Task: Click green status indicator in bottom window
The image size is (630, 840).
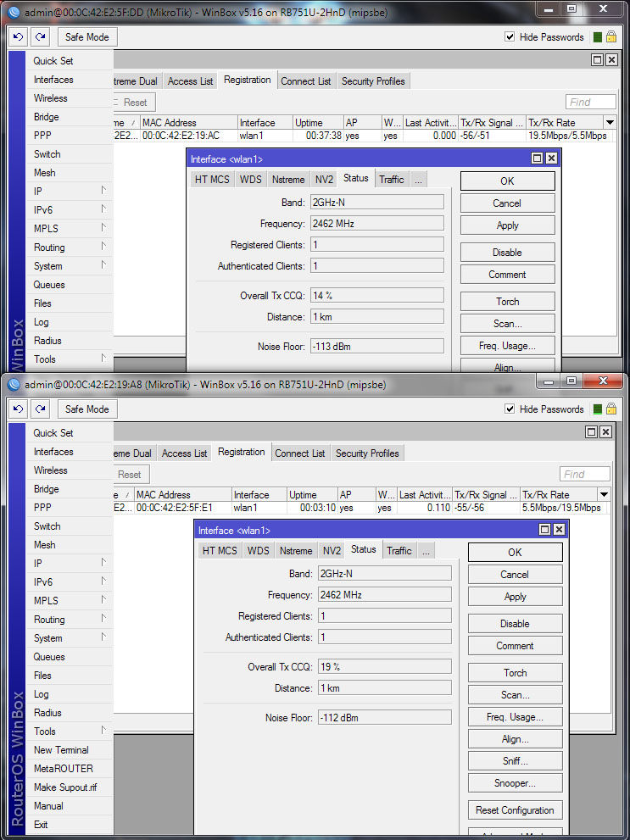Action: coord(598,409)
